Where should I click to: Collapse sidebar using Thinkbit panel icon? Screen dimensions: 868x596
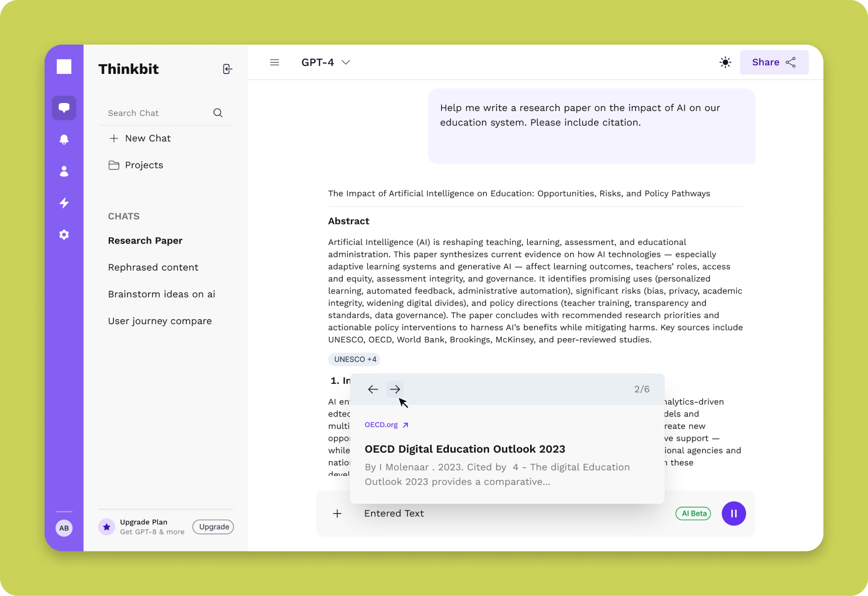click(x=227, y=69)
